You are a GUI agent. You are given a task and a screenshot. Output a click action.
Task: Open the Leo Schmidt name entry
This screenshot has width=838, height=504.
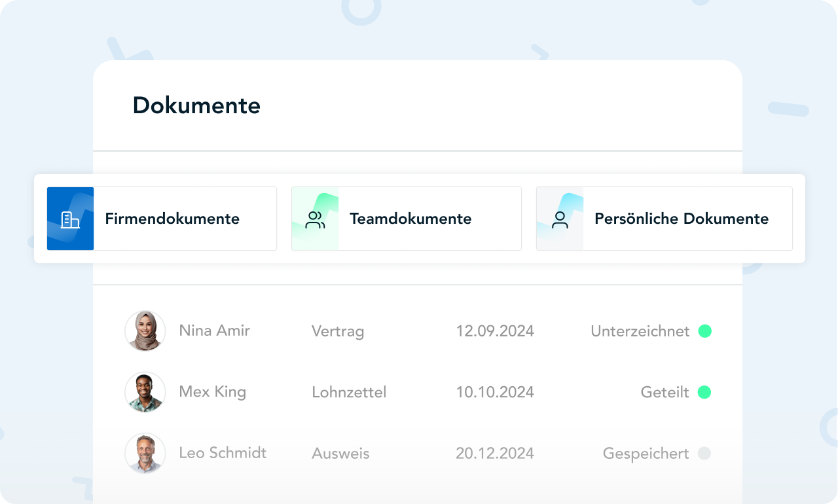(223, 453)
